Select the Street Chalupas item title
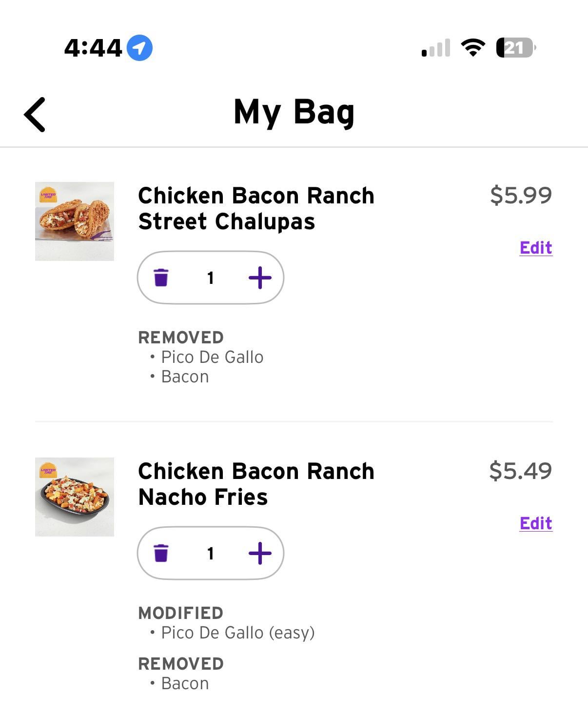 256,209
